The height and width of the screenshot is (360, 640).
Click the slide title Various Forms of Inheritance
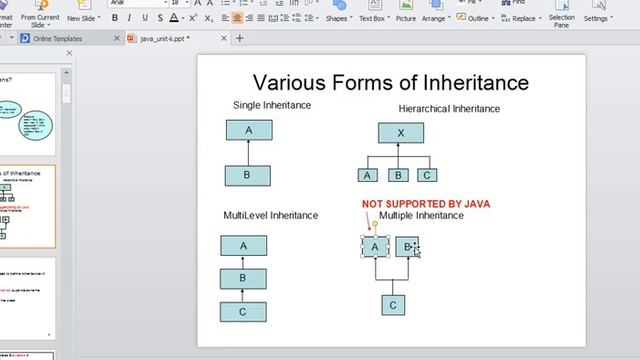tap(391, 82)
